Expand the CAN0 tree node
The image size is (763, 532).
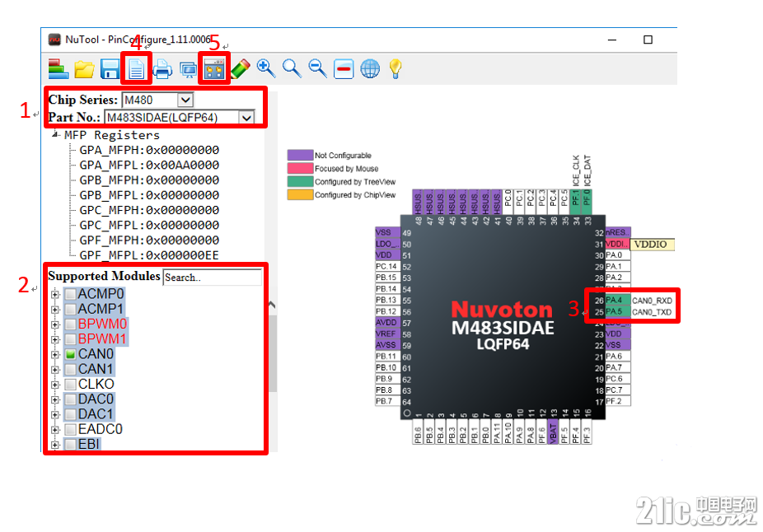tap(55, 355)
